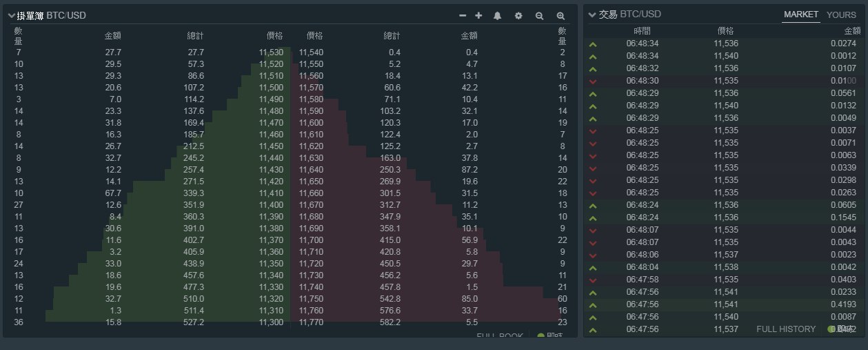The height and width of the screenshot is (350, 868).
Task: Increase order book price precision with plus icon
Action: pos(479,15)
